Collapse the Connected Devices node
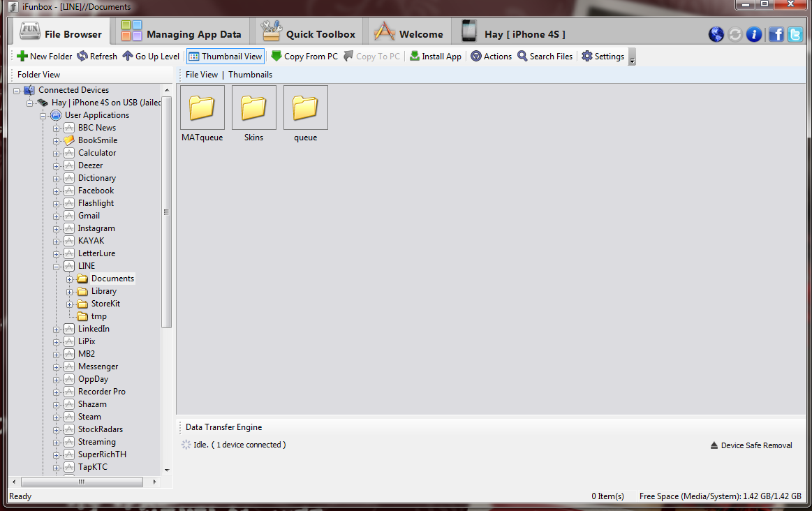The width and height of the screenshot is (812, 511). coord(17,91)
